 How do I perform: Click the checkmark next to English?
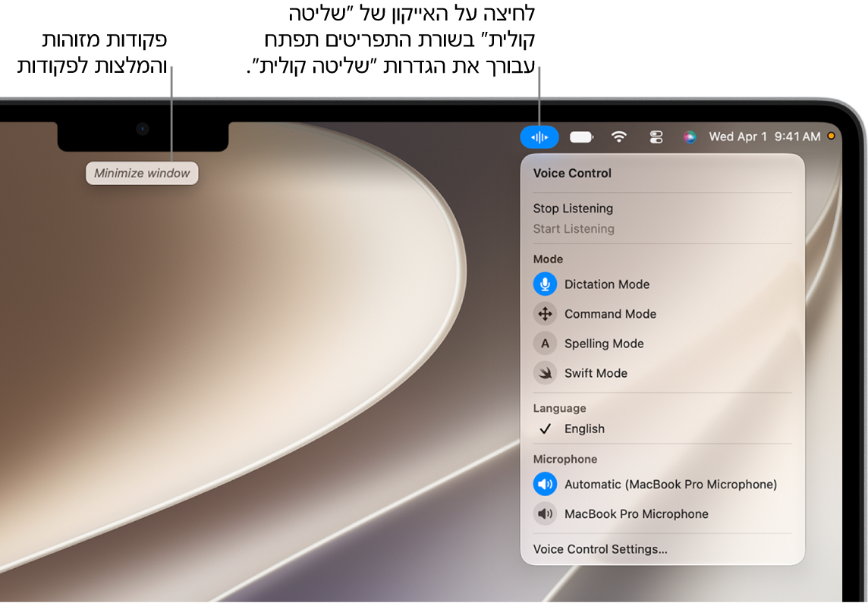click(546, 429)
